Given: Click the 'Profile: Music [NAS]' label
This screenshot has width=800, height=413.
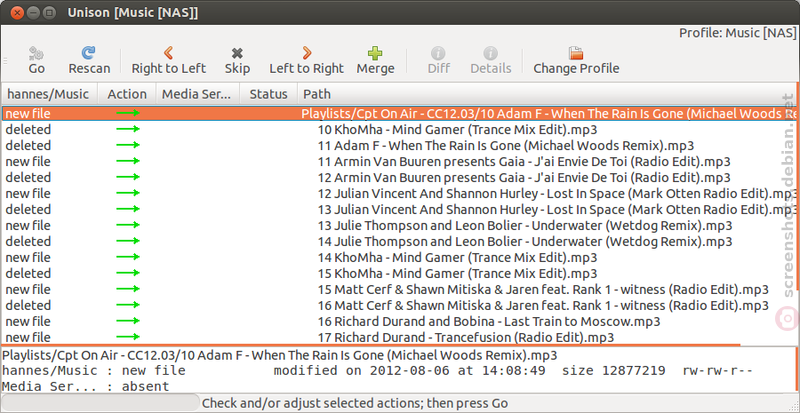Looking at the screenshot, I should click(x=737, y=33).
